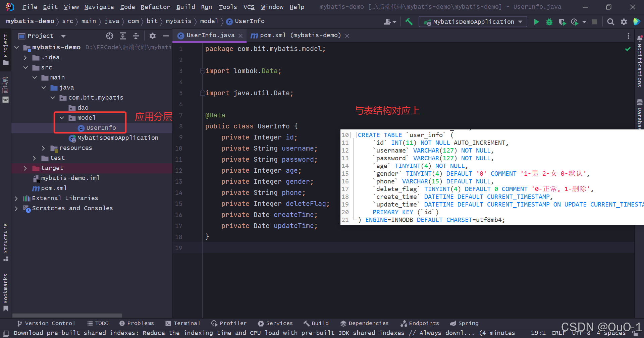Start debugging with the bug icon
Viewport: 644px width, 338px height.
coord(549,22)
